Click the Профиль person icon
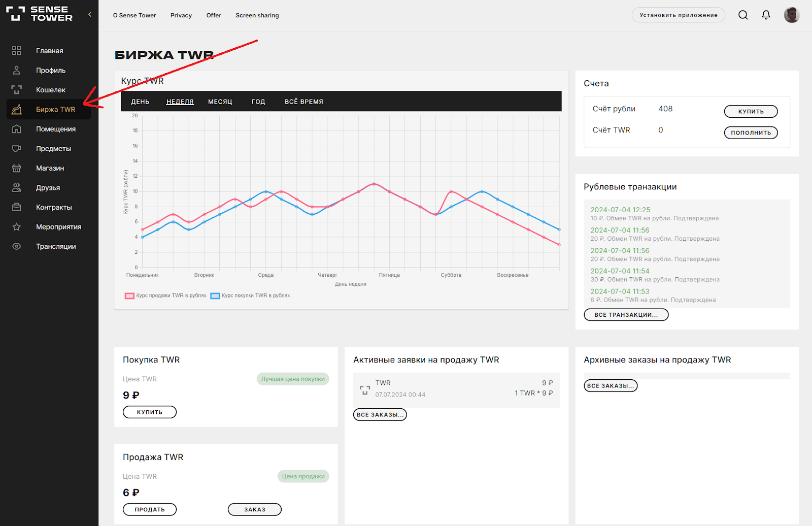This screenshot has height=526, width=812. tap(17, 70)
